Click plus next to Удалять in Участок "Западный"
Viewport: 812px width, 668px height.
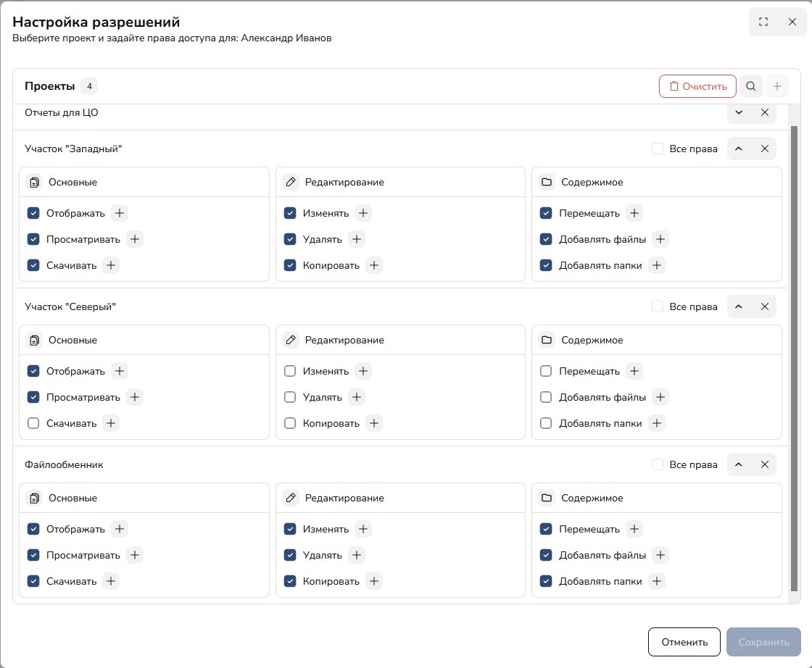(x=356, y=239)
